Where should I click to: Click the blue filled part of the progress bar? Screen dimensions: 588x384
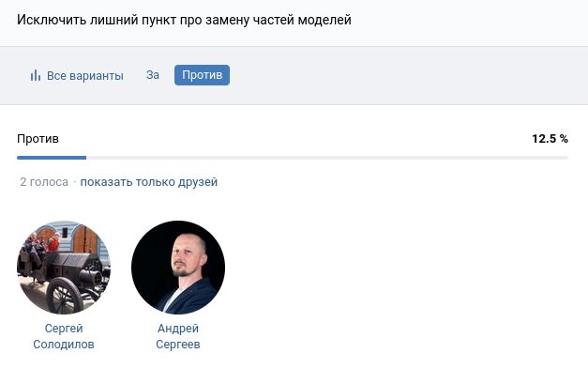point(52,158)
